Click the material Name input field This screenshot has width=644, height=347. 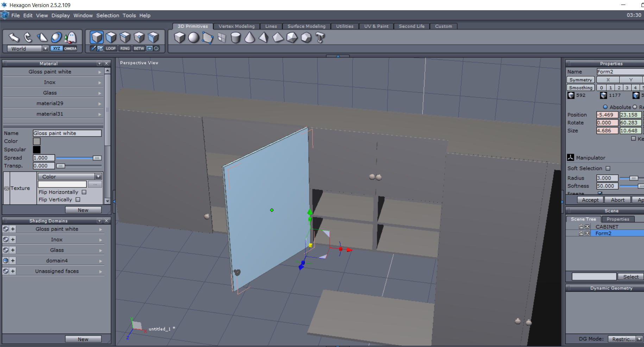pos(67,133)
